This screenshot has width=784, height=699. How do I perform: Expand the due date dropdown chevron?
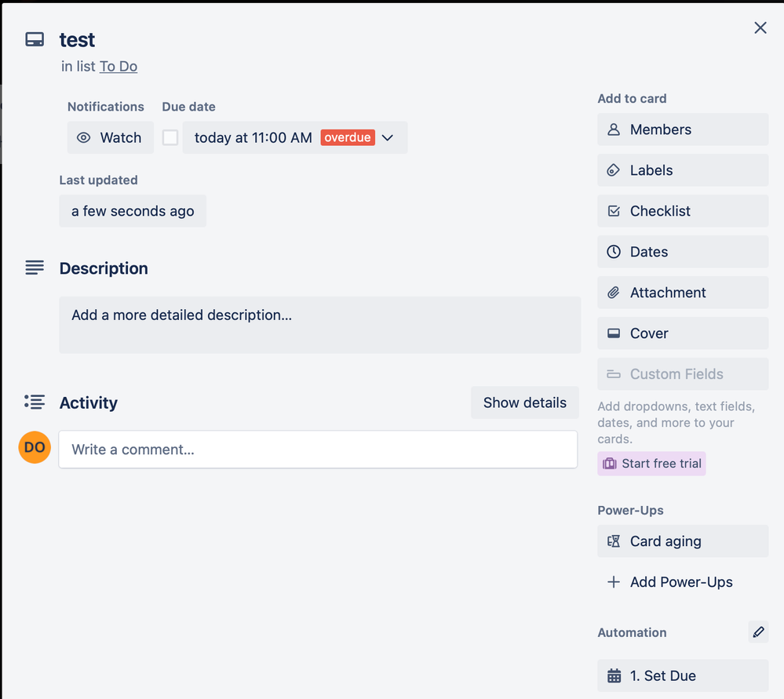[x=388, y=138]
